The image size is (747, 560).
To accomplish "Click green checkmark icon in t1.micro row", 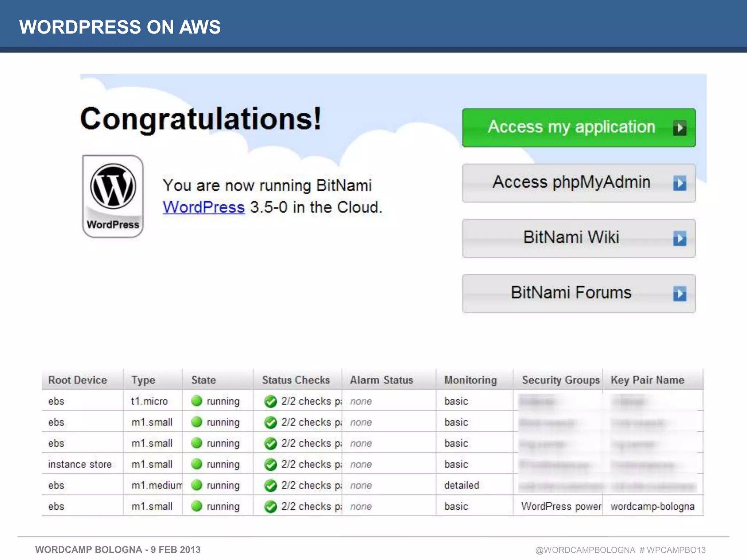I will coord(271,401).
